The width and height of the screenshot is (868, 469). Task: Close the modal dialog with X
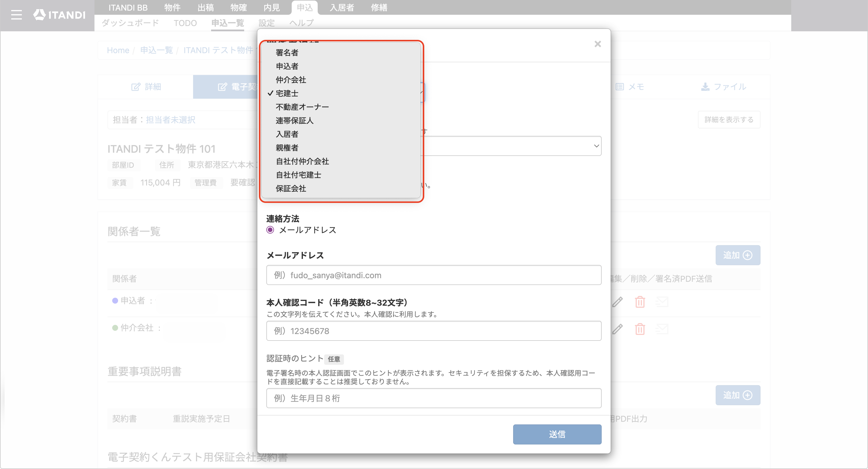click(x=598, y=44)
